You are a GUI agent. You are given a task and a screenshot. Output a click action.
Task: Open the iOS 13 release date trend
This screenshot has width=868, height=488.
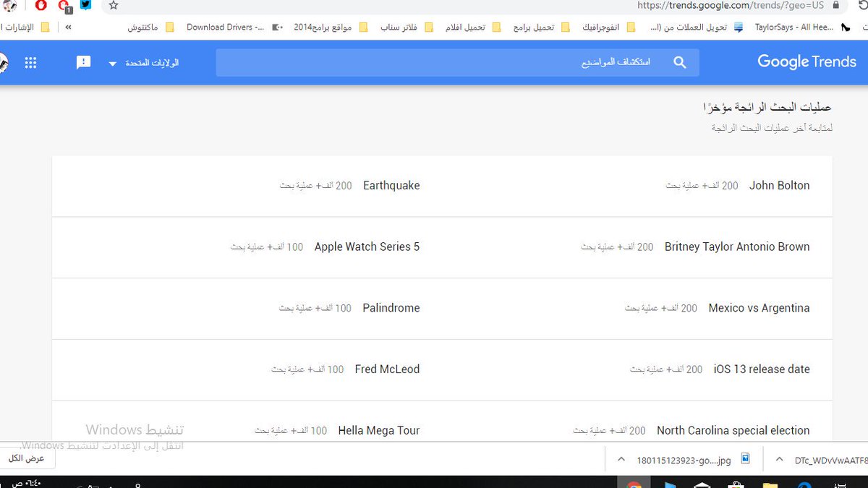click(762, 369)
